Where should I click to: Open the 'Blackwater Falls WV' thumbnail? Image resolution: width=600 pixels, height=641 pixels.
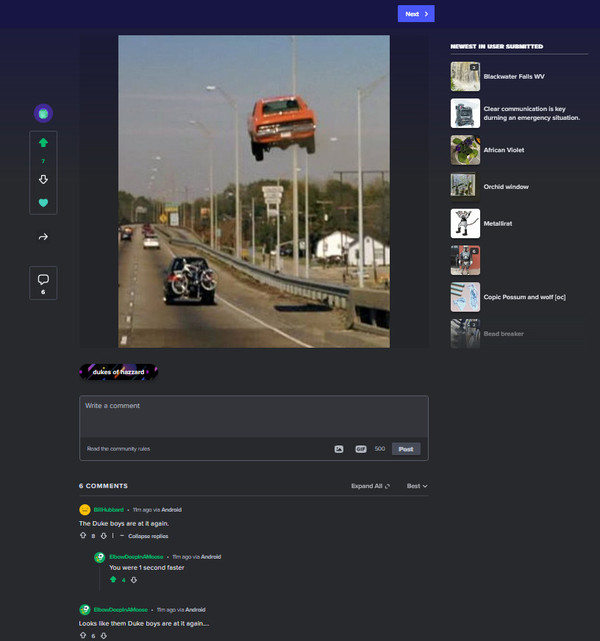click(x=465, y=76)
